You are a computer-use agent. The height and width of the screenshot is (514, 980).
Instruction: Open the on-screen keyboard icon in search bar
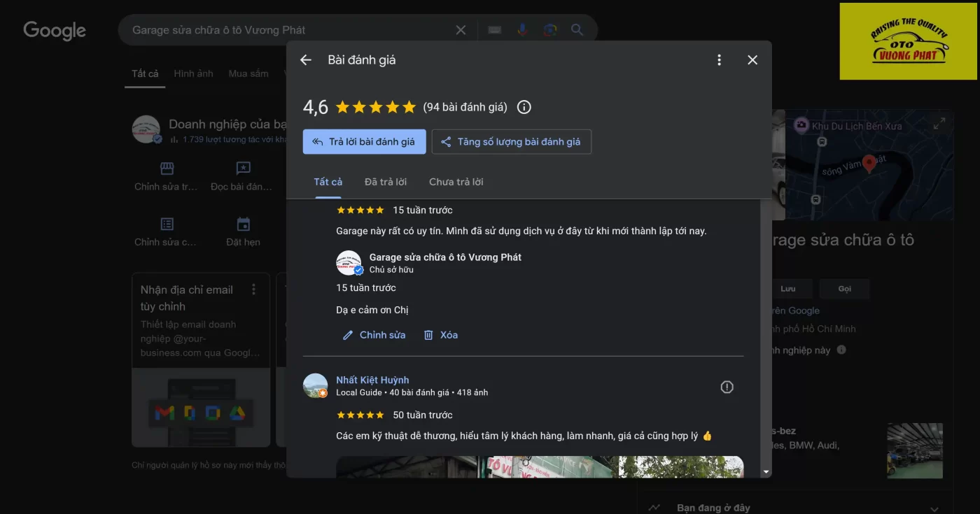pyautogui.click(x=495, y=30)
